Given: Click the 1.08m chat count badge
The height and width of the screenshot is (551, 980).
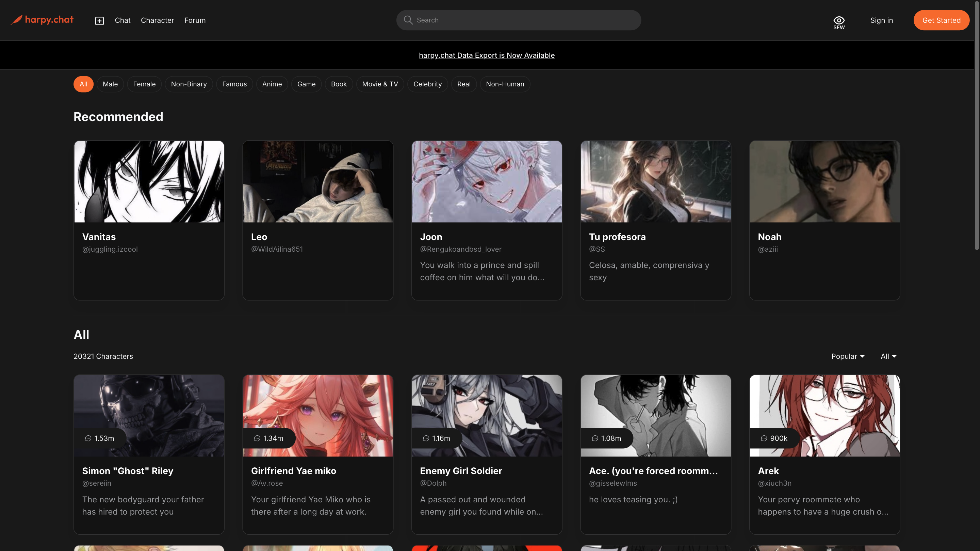Looking at the screenshot, I should (606, 438).
